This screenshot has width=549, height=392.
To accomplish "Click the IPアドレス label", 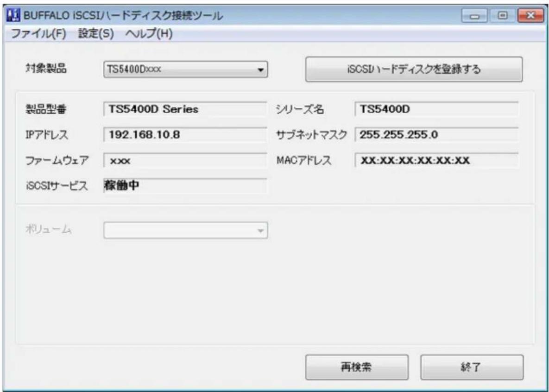I will 47,135.
